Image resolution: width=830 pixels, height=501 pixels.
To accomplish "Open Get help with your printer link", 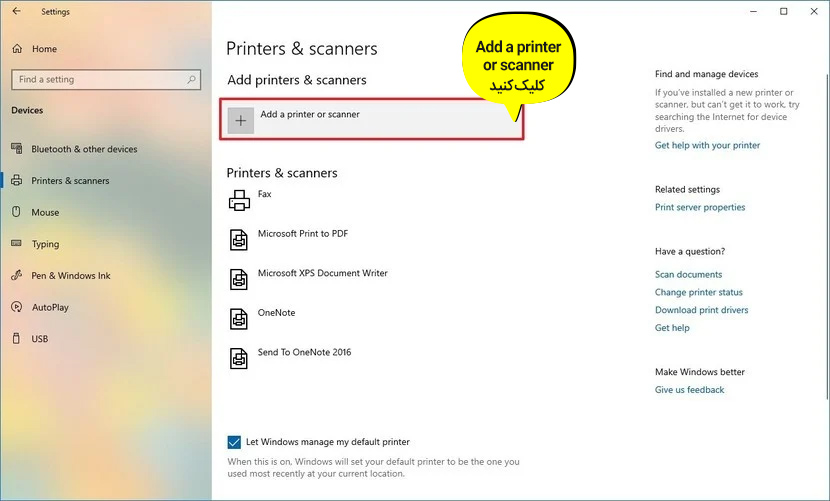I will (x=707, y=145).
